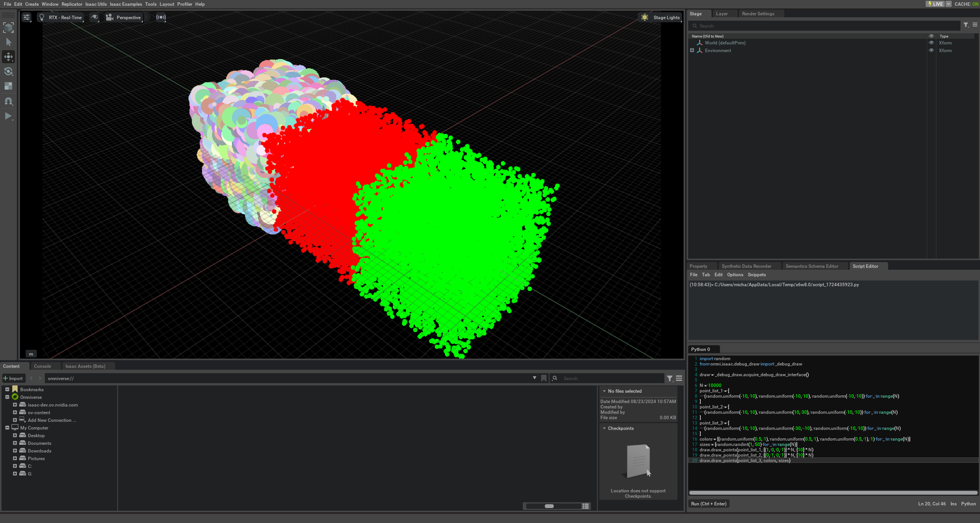Toggle grid view icon near thumbnail slider
Image resolution: width=980 pixels, height=523 pixels.
[x=586, y=506]
